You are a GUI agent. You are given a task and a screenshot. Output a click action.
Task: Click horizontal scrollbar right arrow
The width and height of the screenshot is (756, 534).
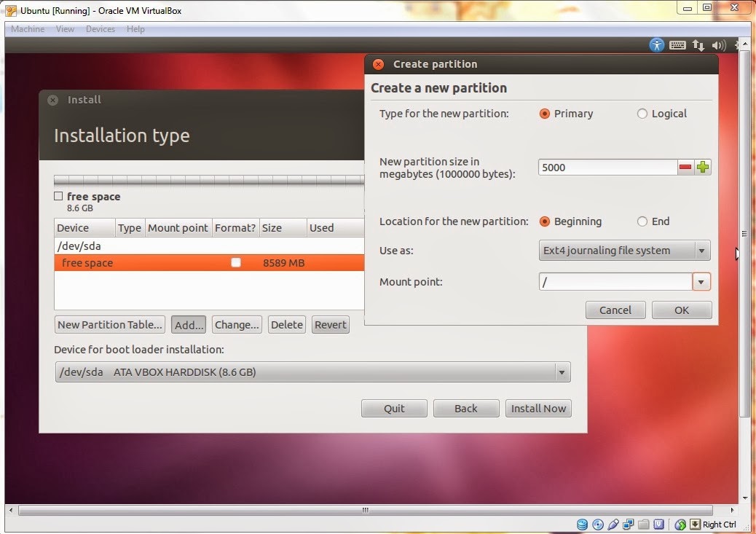pyautogui.click(x=733, y=510)
